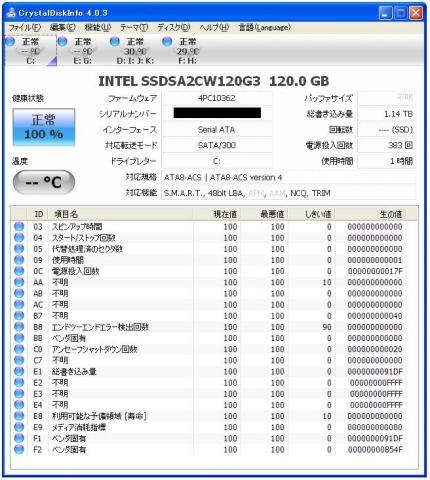The width and height of the screenshot is (430, 480).
Task: Open the ヘルプ(H) menu
Action: tap(214, 28)
